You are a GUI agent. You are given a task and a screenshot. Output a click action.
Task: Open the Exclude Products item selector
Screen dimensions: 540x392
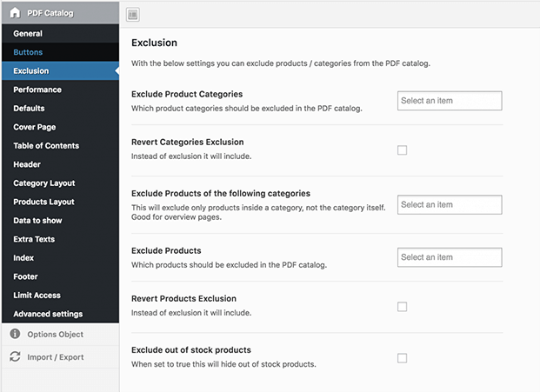449,257
